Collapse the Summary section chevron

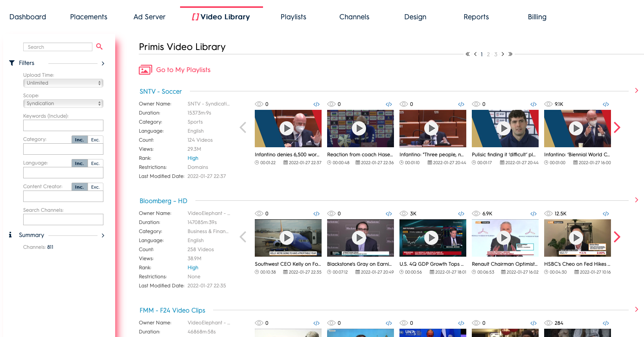point(103,235)
